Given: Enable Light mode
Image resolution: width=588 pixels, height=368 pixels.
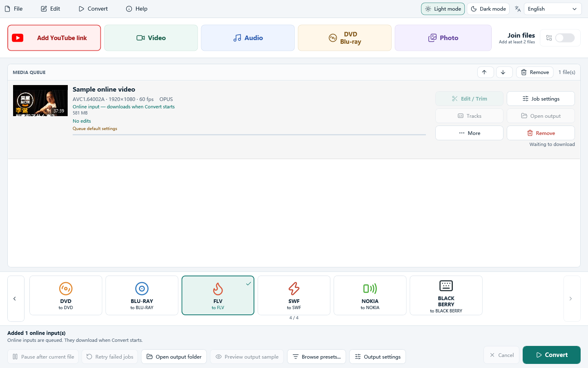Looking at the screenshot, I should 443,9.
